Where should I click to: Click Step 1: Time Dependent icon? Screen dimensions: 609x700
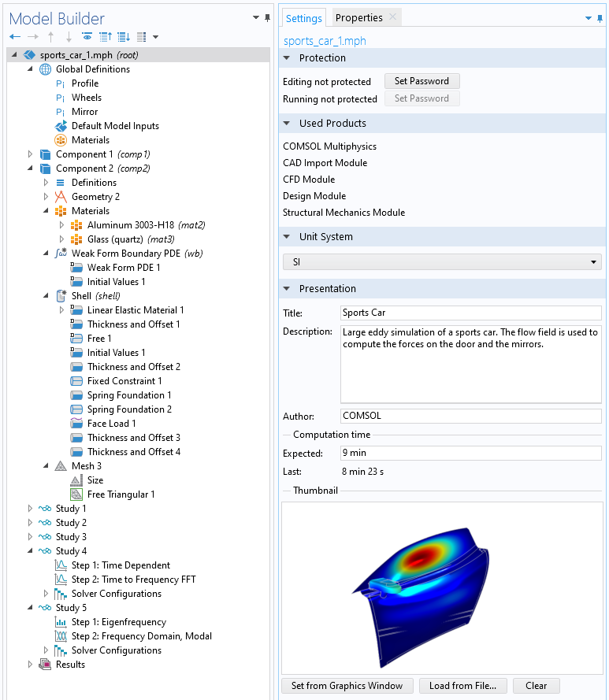(61, 565)
